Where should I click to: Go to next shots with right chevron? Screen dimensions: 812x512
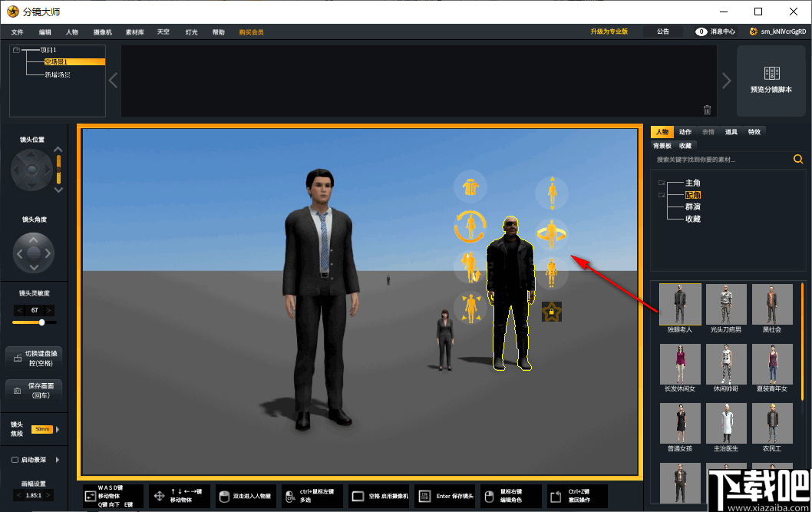(x=727, y=81)
